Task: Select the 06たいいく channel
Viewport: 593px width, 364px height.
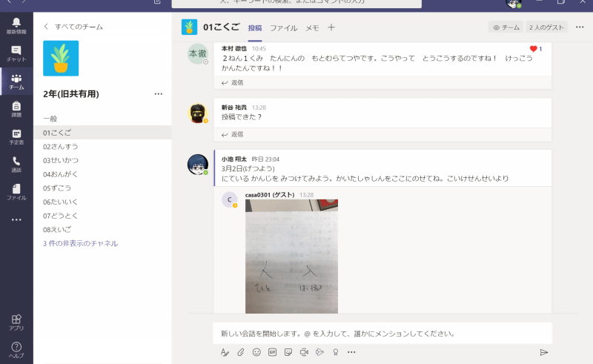Action: coord(102,202)
